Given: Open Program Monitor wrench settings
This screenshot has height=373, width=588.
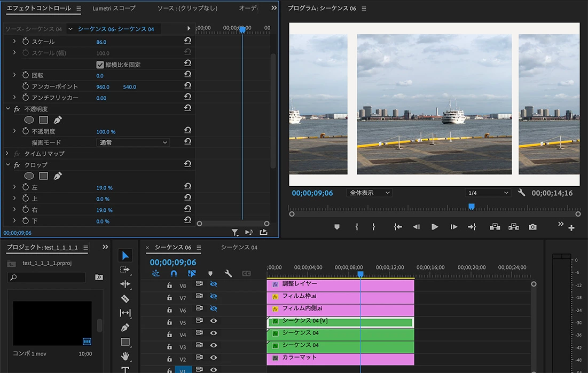Looking at the screenshot, I should tap(521, 193).
